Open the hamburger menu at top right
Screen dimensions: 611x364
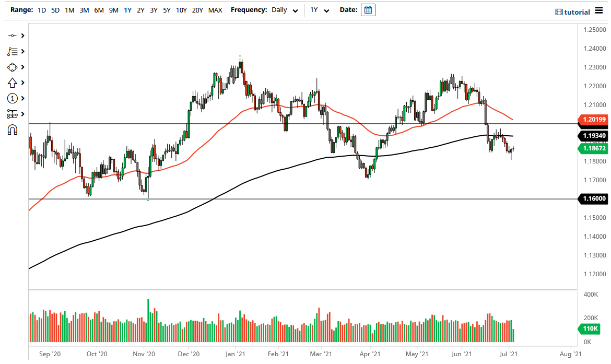[x=598, y=11]
